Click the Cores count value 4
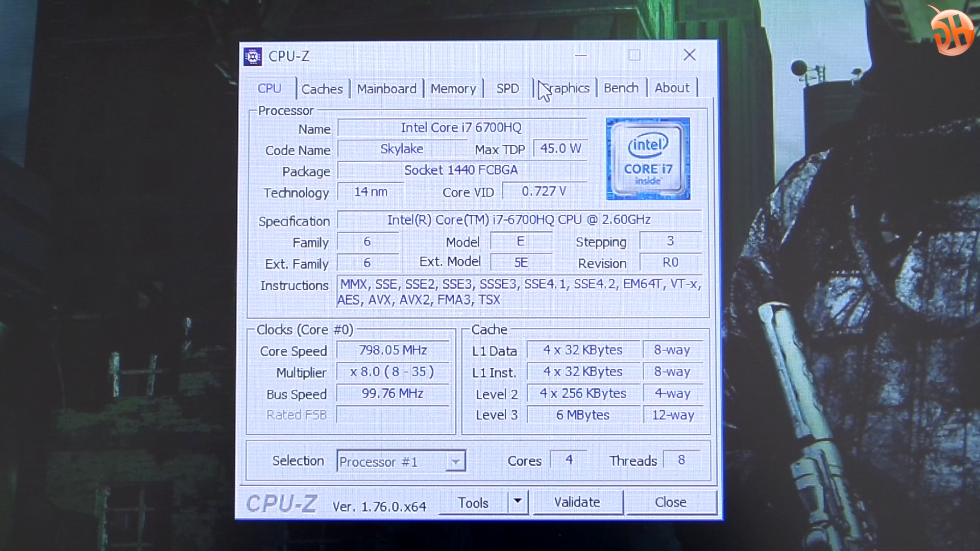 pos(569,460)
